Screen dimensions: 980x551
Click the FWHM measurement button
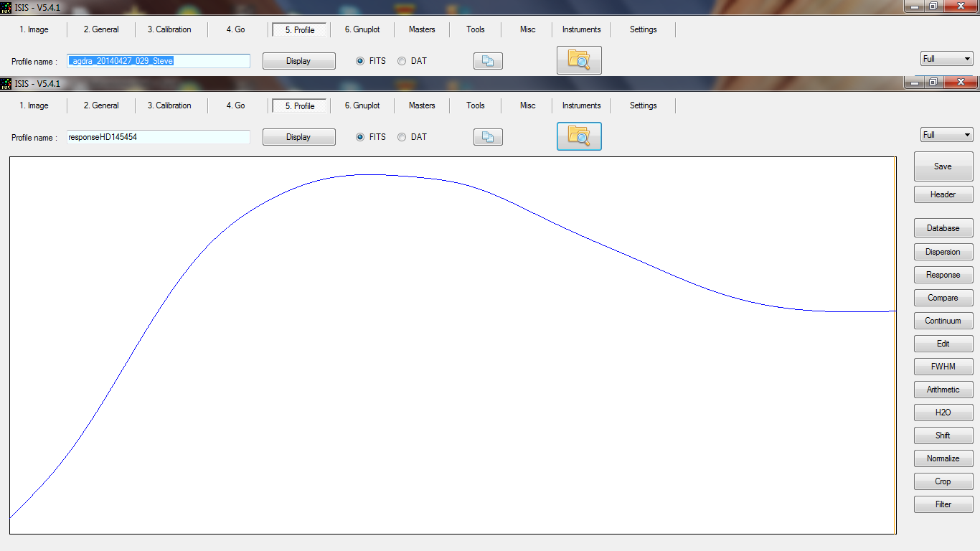[943, 367]
